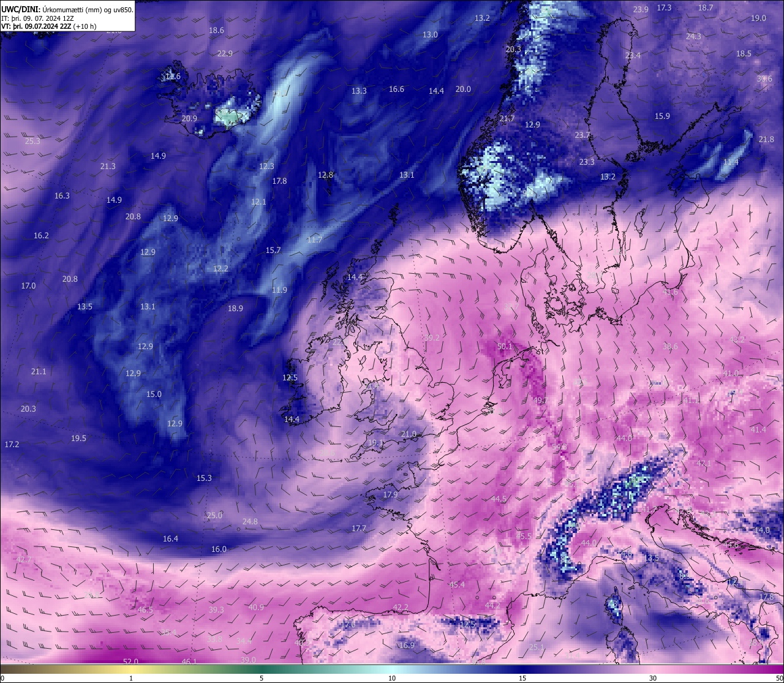The height and width of the screenshot is (683, 784).
Task: Click the 23.4 value label
Action: 633,56
